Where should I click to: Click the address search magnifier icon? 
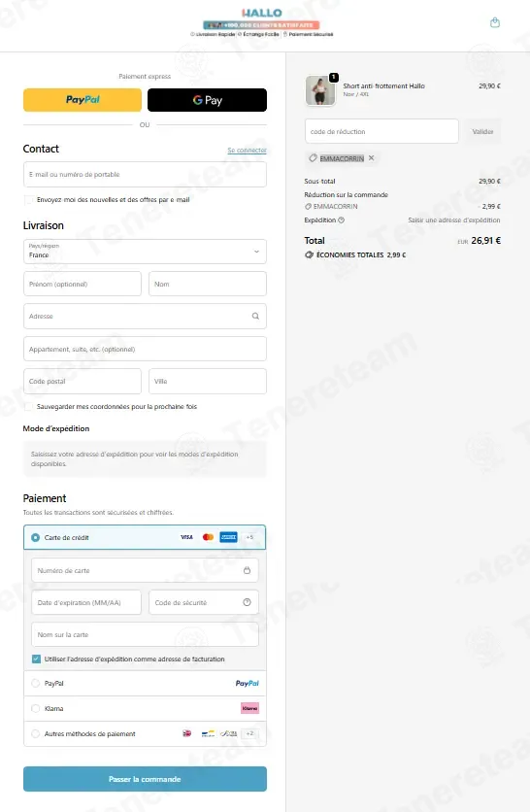coord(255,316)
